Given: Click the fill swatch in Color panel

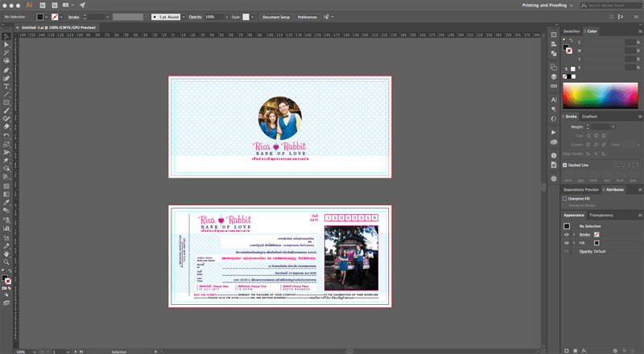Looking at the screenshot, I should pyautogui.click(x=567, y=47).
